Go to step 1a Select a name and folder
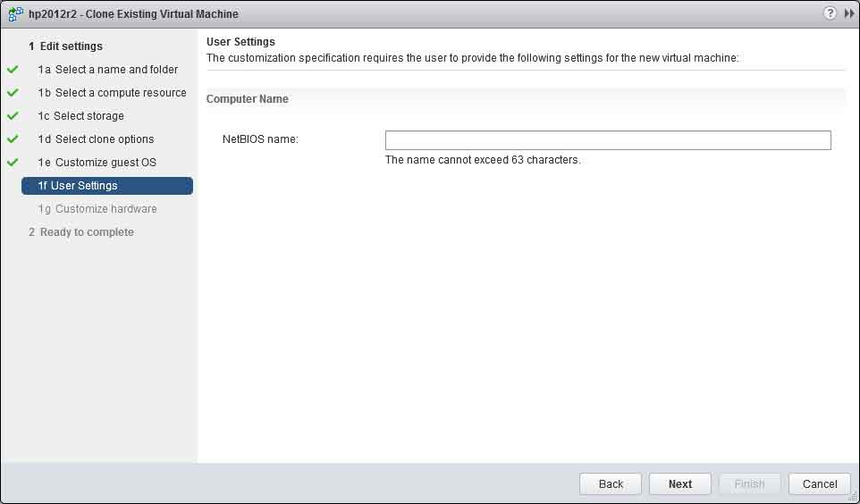The width and height of the screenshot is (860, 504). point(107,70)
